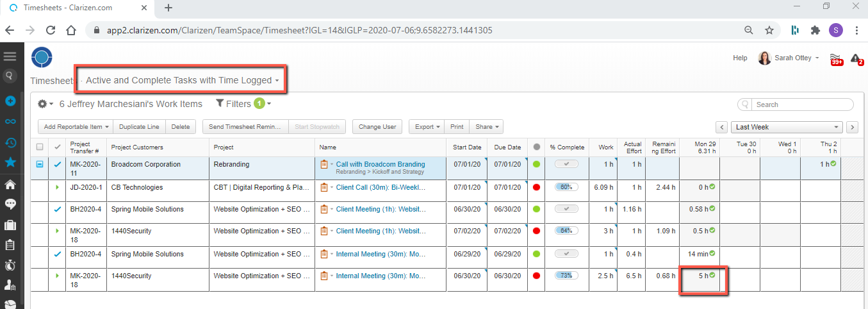Image resolution: width=868 pixels, height=309 pixels.
Task: Click Send Timesheet Reminder button
Action: click(x=245, y=127)
